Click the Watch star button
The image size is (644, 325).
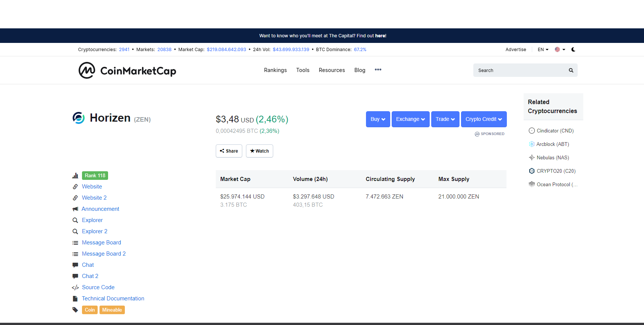[259, 151]
